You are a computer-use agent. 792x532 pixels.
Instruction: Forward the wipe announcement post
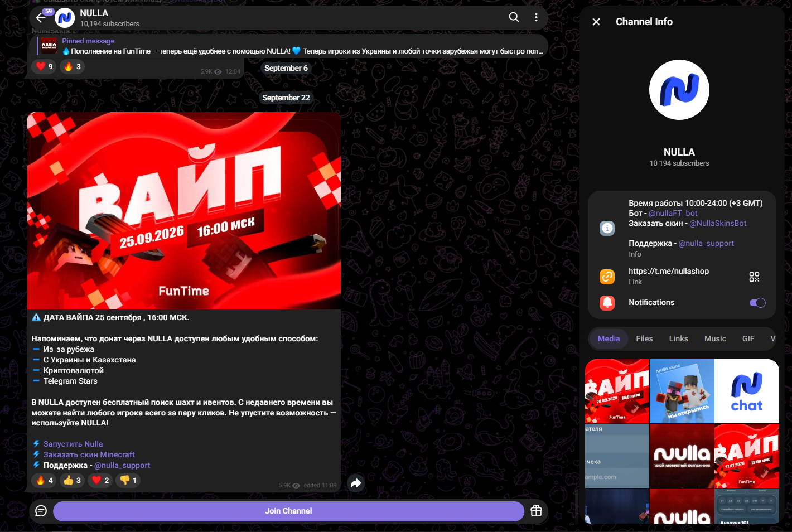coord(356,483)
